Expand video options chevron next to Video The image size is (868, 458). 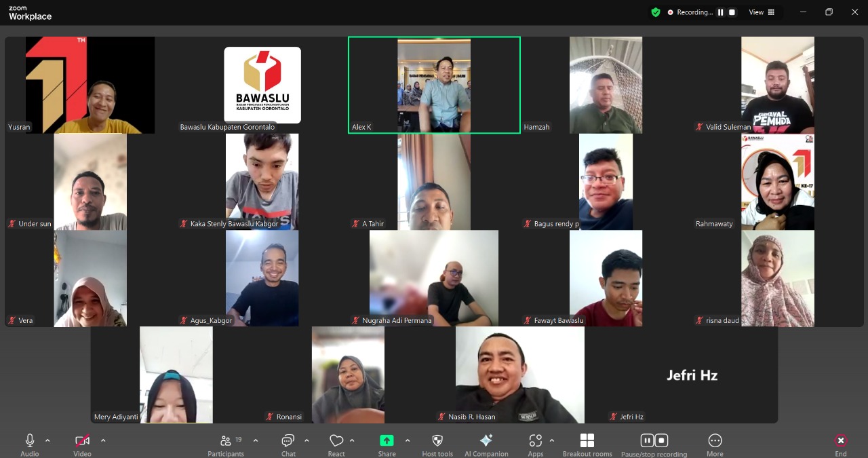pos(103,440)
